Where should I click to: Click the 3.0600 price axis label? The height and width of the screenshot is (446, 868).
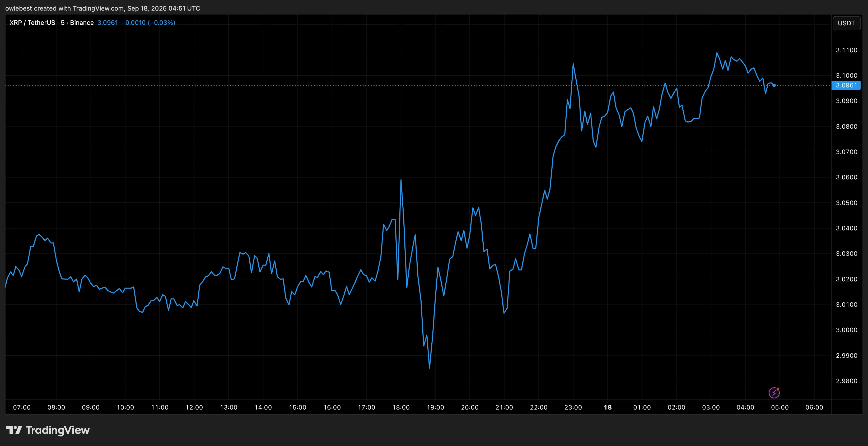pos(846,177)
